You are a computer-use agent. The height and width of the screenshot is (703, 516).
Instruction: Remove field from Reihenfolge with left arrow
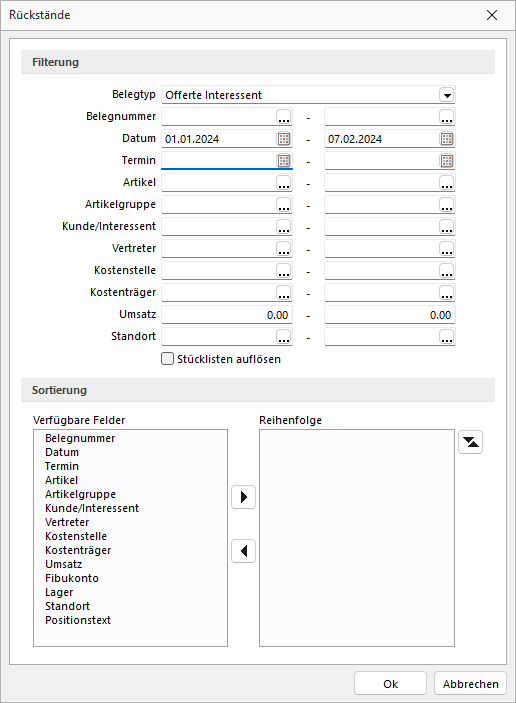pos(243,551)
